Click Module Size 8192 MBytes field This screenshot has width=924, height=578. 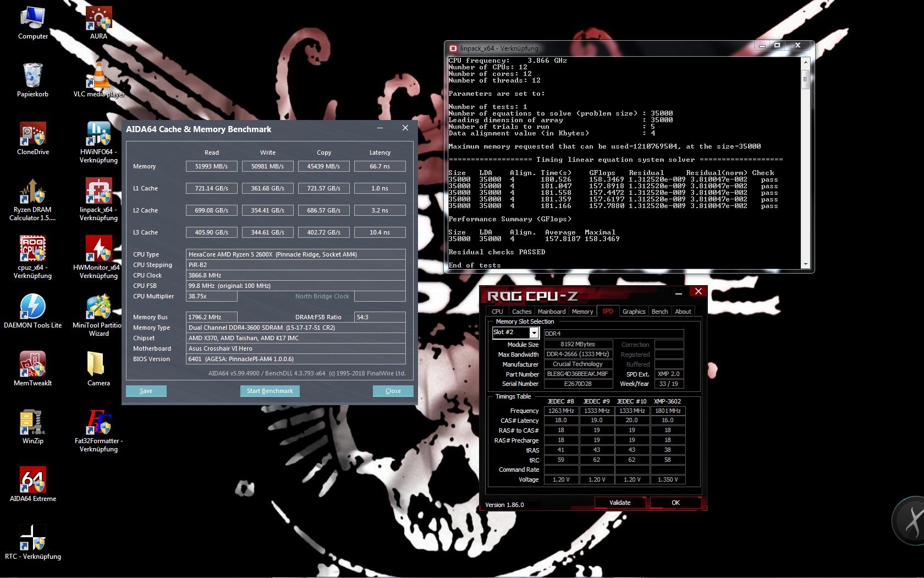click(x=577, y=345)
